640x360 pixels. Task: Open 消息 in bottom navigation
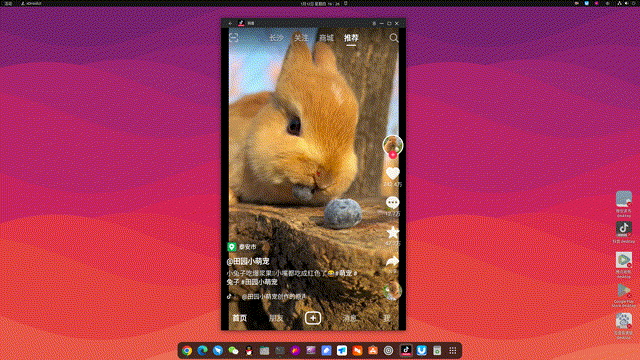[x=350, y=318]
